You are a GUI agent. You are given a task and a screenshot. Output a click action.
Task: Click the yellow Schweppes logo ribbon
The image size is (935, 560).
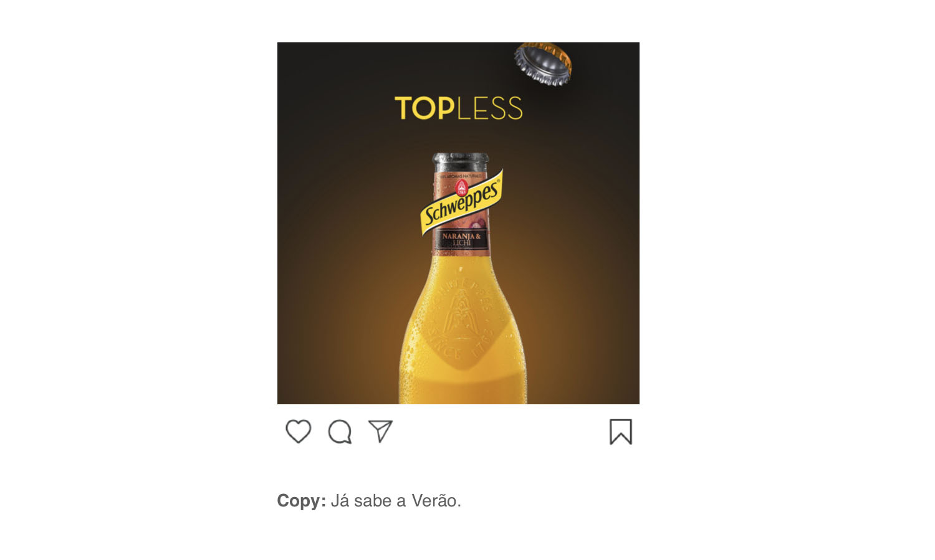461,202
